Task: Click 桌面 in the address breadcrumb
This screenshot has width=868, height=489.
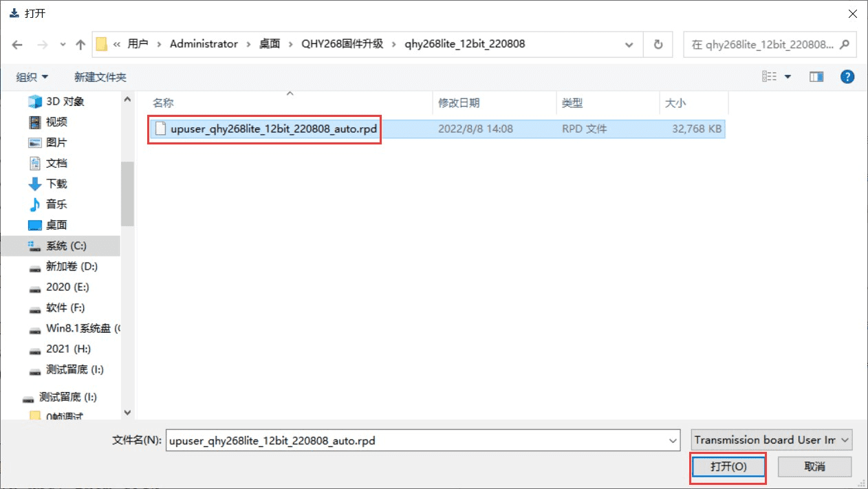Action: tap(270, 44)
